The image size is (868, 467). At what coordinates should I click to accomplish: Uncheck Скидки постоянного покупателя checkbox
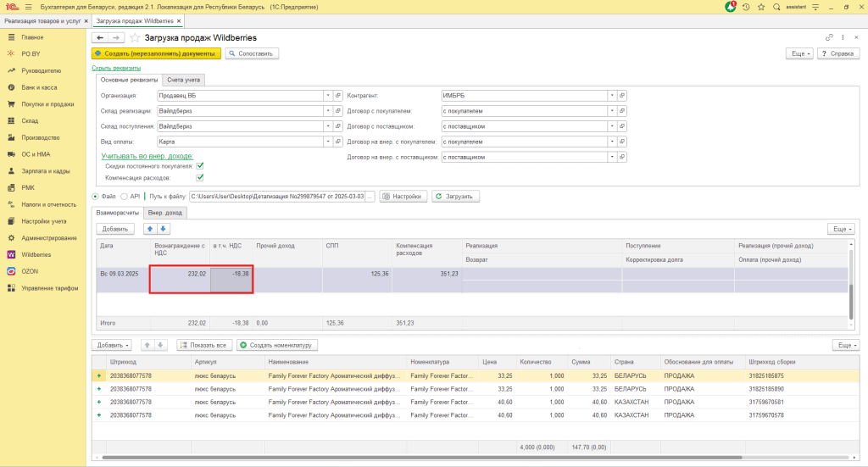coord(200,166)
